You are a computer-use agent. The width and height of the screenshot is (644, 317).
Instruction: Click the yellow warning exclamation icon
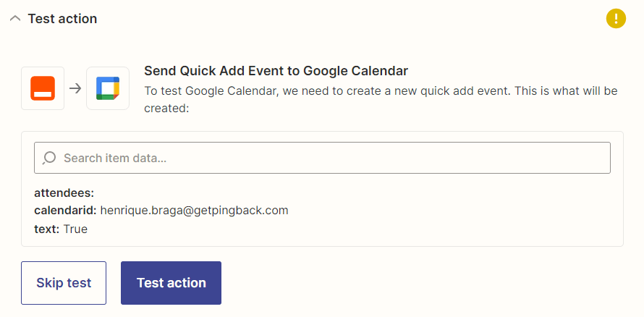coord(616,19)
